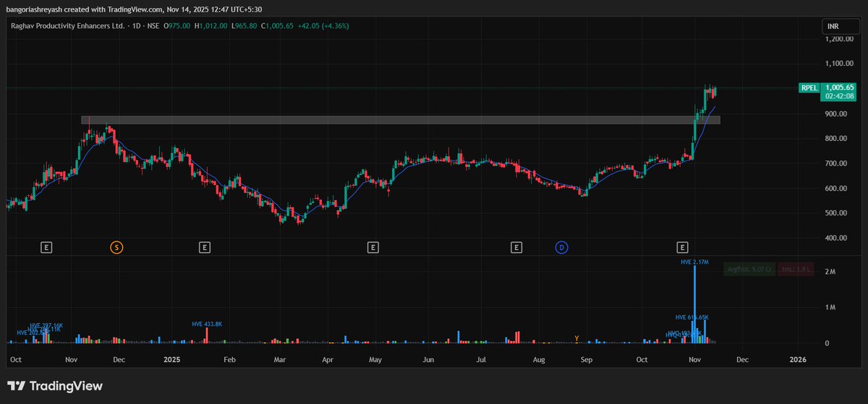Open the blue D dividend marker
The image size is (868, 404).
pos(561,248)
